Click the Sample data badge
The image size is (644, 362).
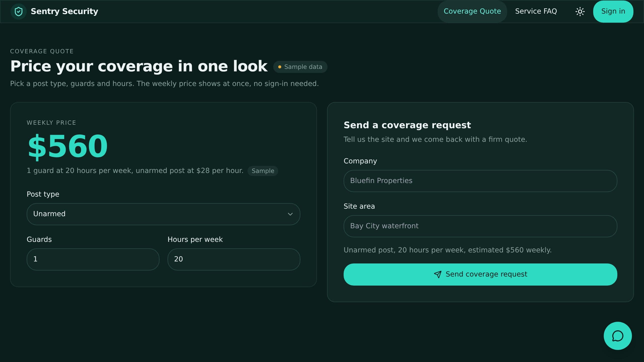[x=300, y=67]
